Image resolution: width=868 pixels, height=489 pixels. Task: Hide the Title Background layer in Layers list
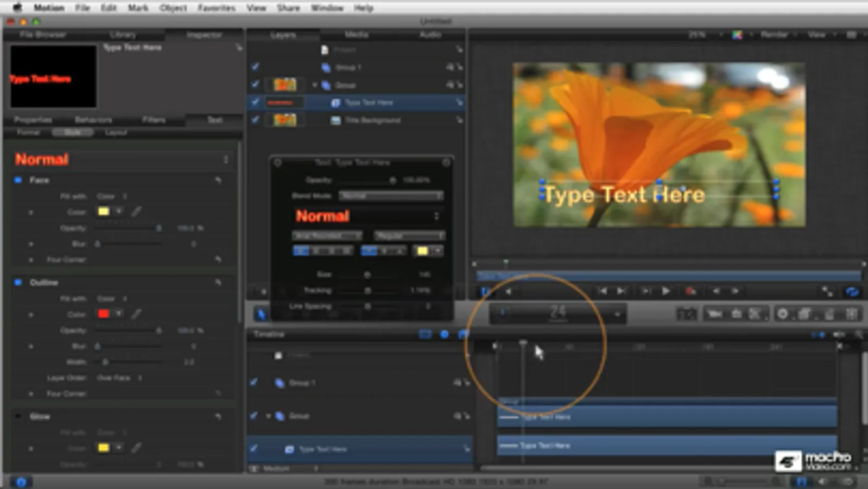[x=255, y=120]
